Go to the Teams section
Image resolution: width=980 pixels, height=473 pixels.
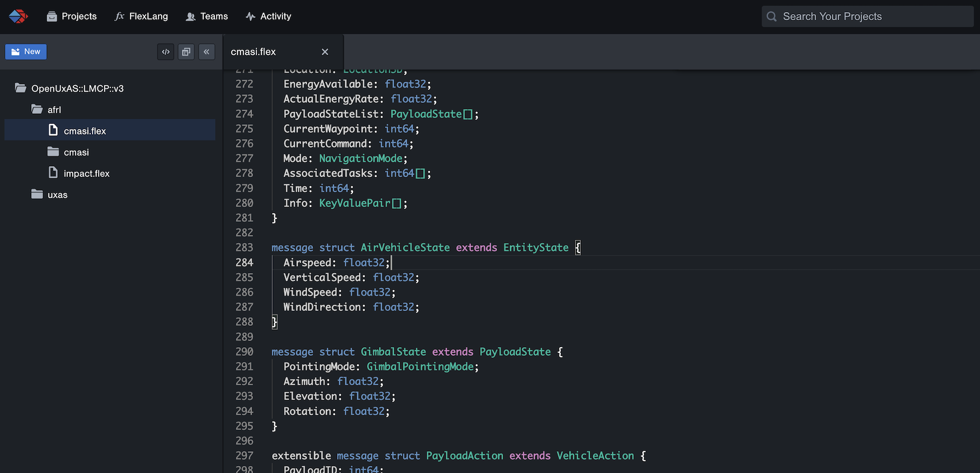click(206, 16)
